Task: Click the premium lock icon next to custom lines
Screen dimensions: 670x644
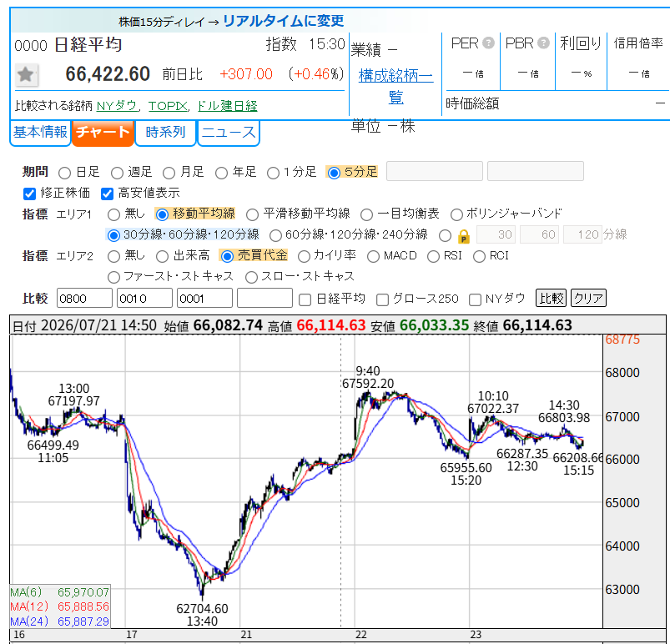Action: coord(464,236)
